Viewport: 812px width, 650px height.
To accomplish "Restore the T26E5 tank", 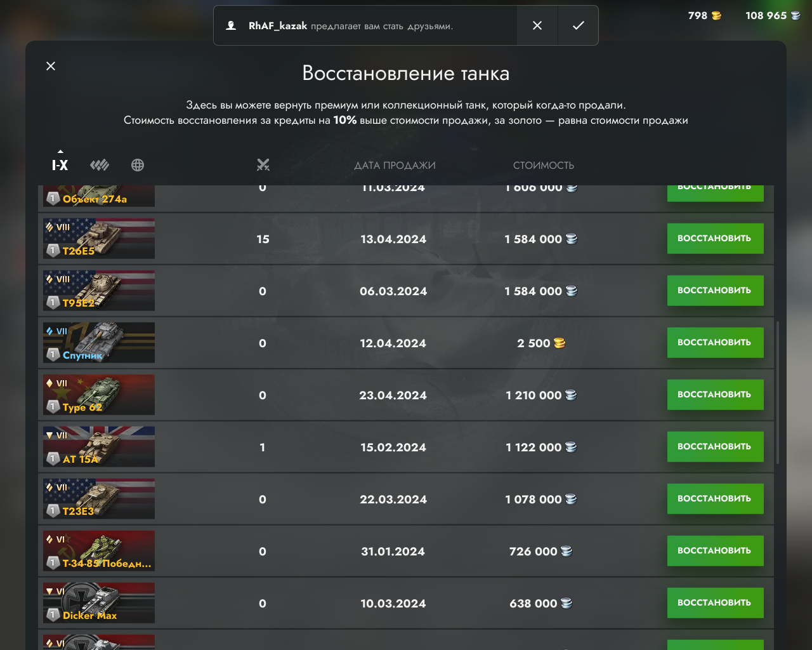I will click(715, 239).
